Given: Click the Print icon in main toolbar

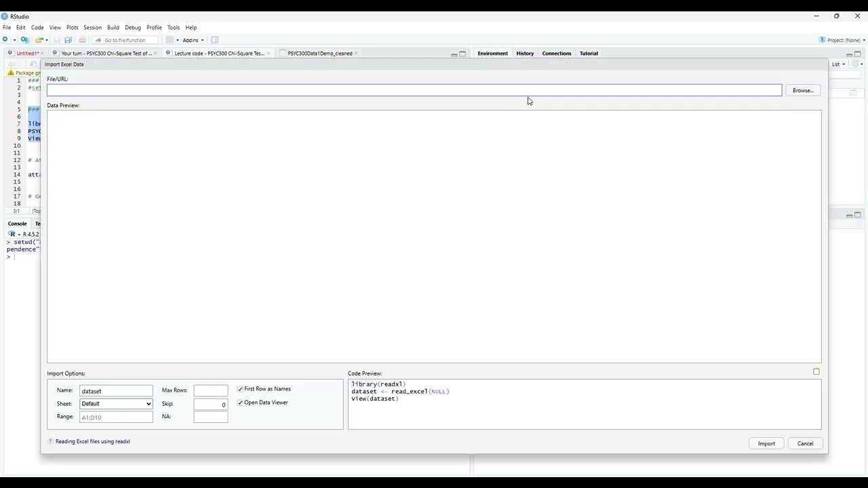Looking at the screenshot, I should coord(82,40).
